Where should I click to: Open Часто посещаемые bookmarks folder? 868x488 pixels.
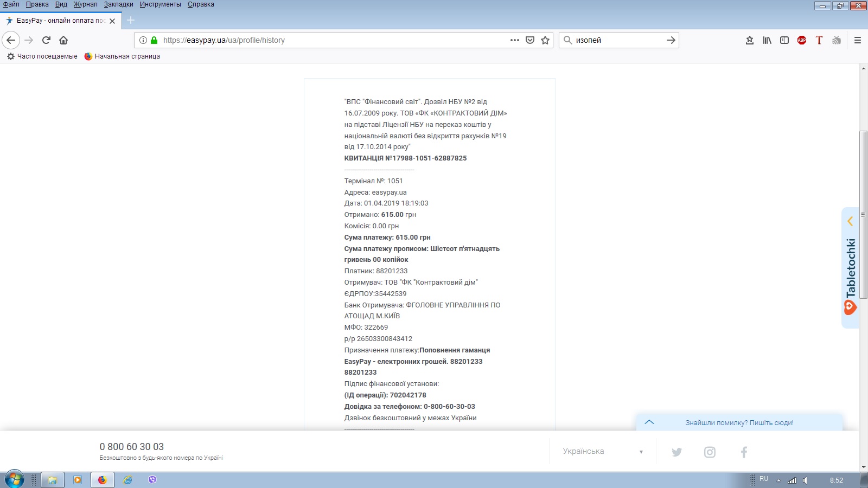42,56
